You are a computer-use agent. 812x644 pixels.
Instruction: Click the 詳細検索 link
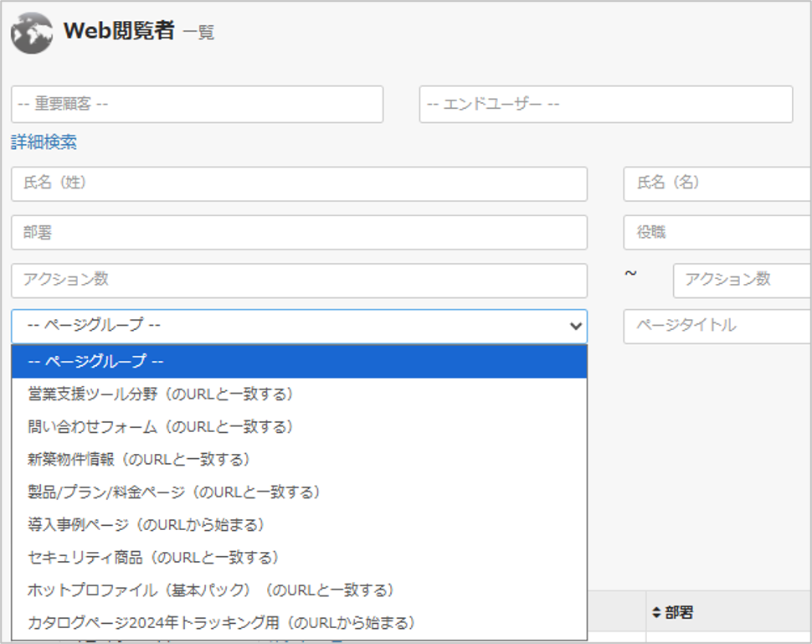[44, 142]
